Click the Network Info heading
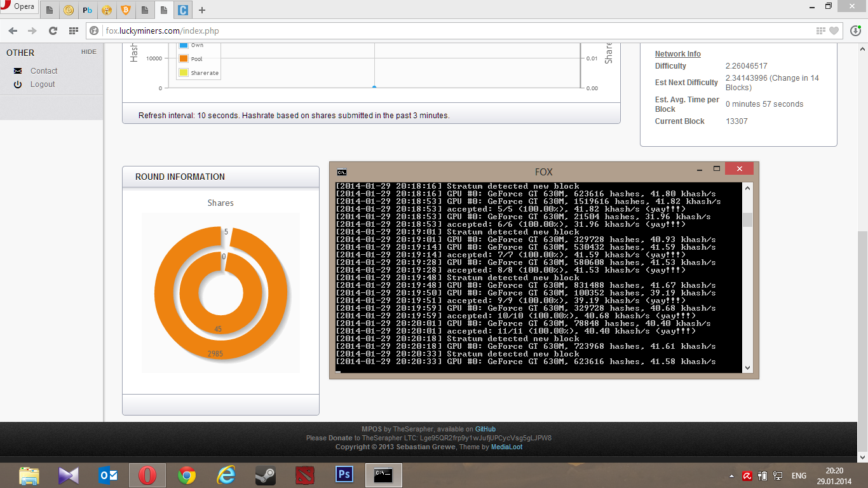The height and width of the screenshot is (488, 868). (678, 54)
